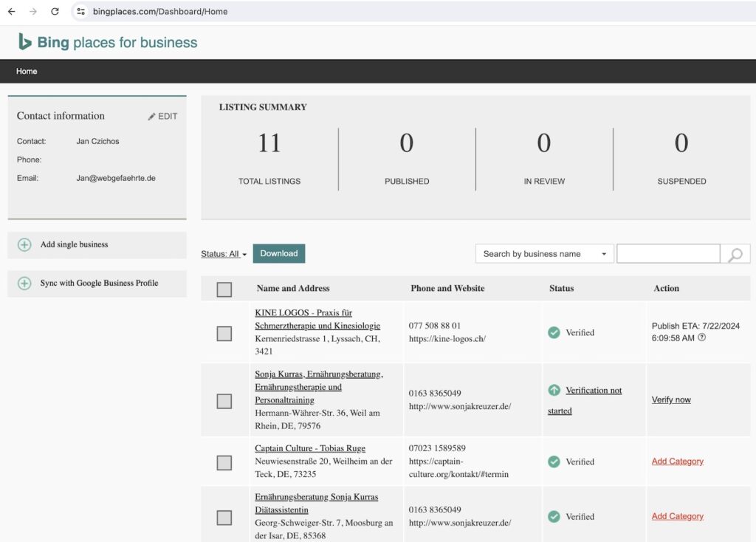The height and width of the screenshot is (542, 756).
Task: Click phone number 077 508 88 01
Action: [x=434, y=326]
